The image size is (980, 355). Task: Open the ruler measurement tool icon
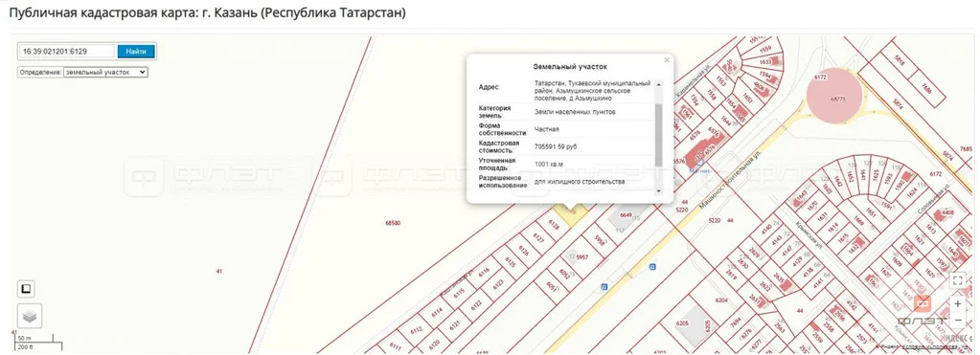[x=26, y=289]
